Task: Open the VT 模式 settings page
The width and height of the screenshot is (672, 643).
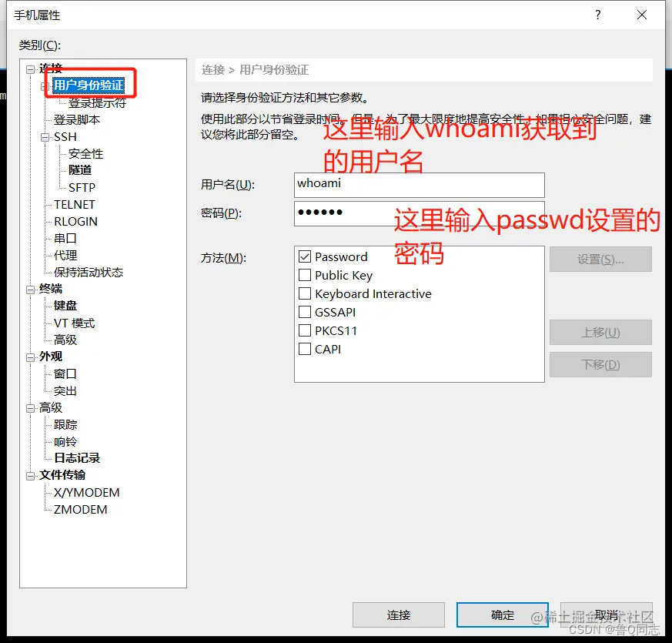Action: (74, 323)
